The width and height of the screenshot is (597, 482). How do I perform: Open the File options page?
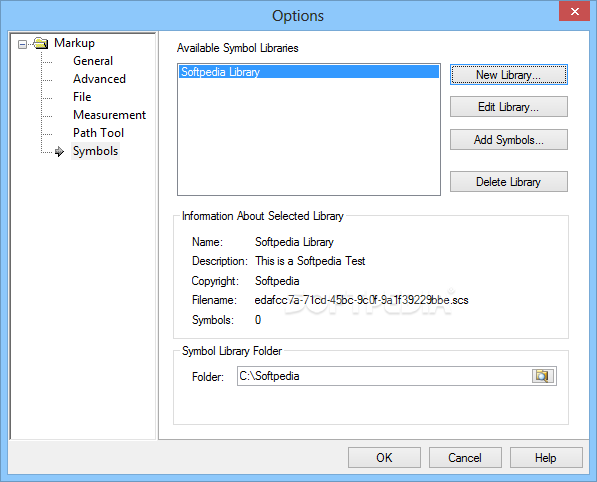click(x=82, y=97)
